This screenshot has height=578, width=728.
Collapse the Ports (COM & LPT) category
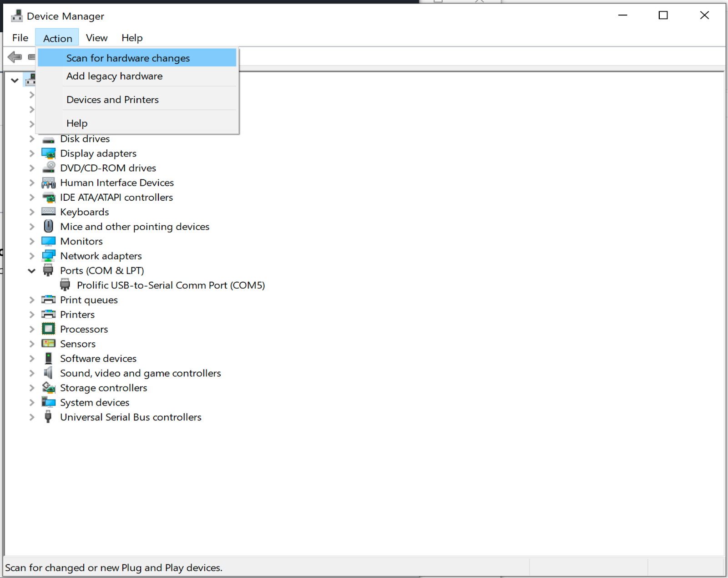click(31, 270)
